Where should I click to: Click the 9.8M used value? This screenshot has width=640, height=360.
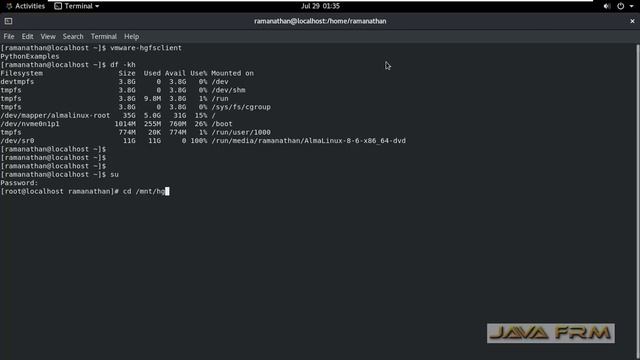point(152,98)
